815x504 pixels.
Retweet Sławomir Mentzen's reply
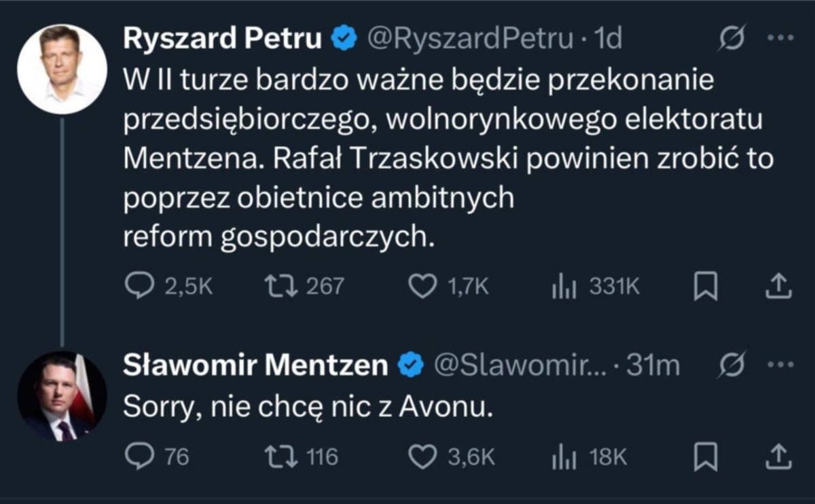click(278, 457)
